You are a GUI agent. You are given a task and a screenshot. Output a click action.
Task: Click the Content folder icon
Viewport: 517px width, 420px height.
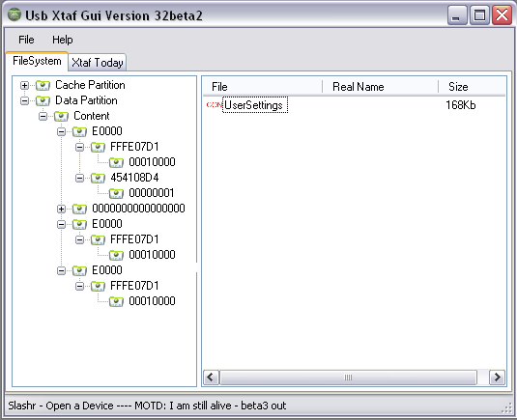click(61, 116)
